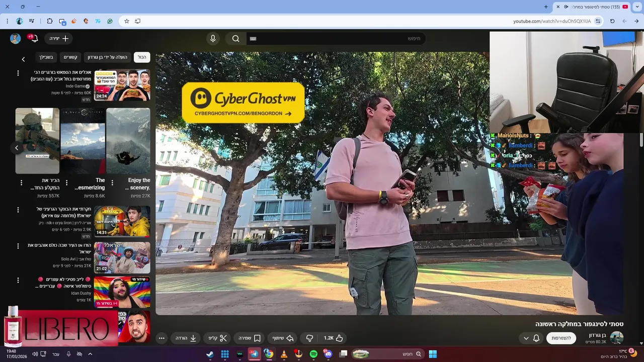Viewport: 644px width, 362px height.
Task: Click the on-screen keyboard icon in search box
Action: click(x=253, y=39)
